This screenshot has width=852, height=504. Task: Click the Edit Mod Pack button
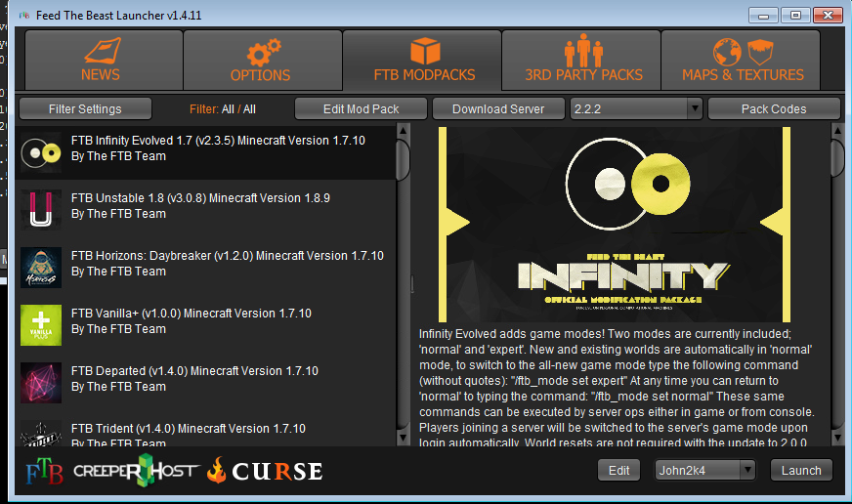tap(361, 108)
